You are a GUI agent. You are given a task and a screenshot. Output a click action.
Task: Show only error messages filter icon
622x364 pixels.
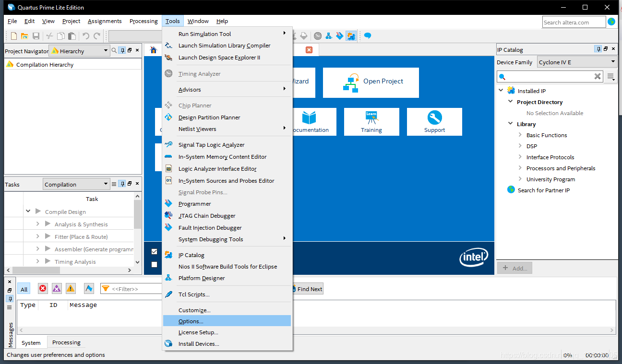pyautogui.click(x=43, y=288)
